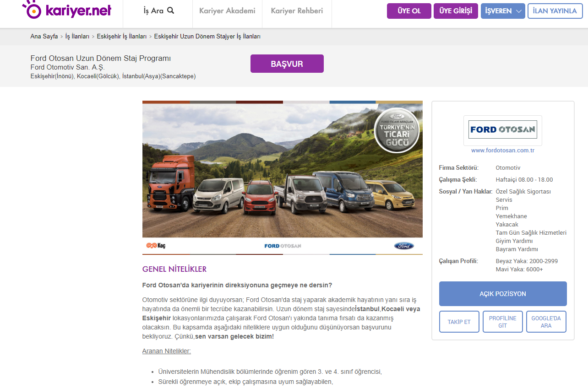Viewport: 588px width, 388px height.
Task: Click the Koç logo under the banner
Action: click(x=156, y=246)
